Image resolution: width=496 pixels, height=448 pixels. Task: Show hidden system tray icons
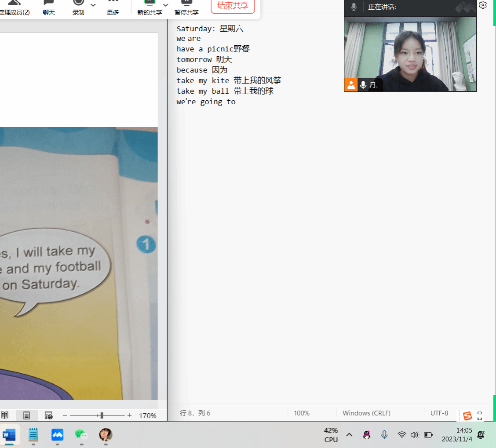tap(349, 435)
